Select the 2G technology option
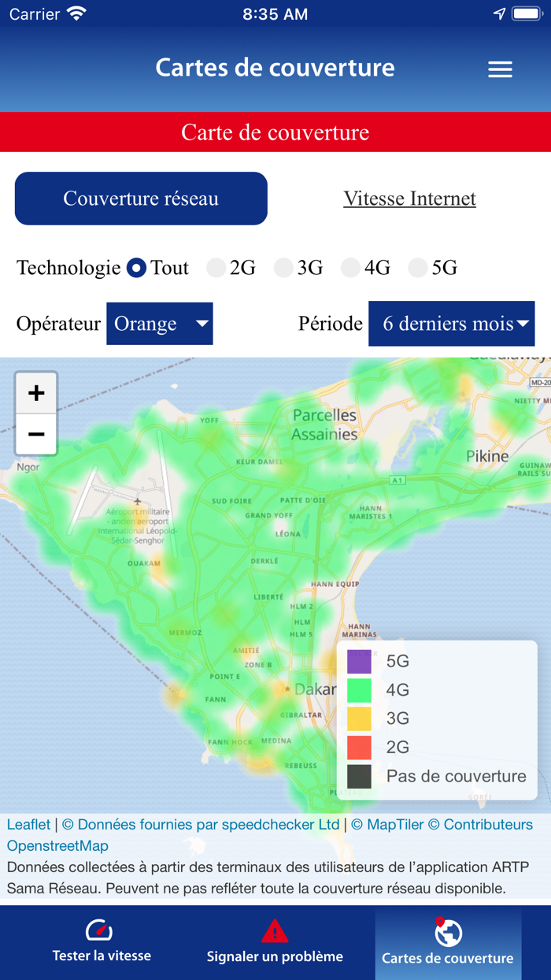The image size is (551, 980). [216, 268]
